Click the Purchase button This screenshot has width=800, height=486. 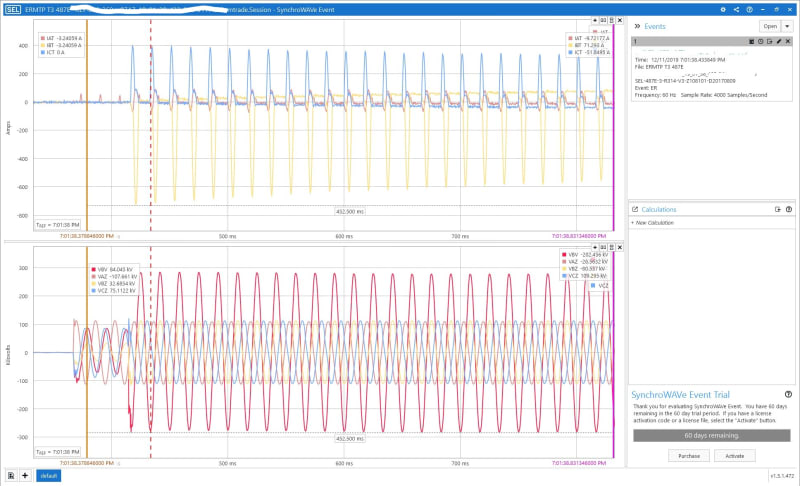tap(689, 456)
